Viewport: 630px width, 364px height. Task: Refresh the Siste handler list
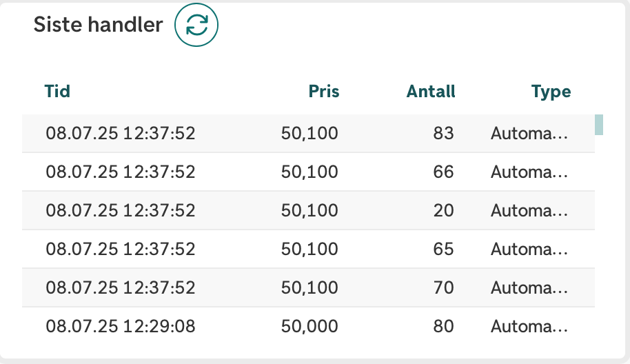pos(196,25)
